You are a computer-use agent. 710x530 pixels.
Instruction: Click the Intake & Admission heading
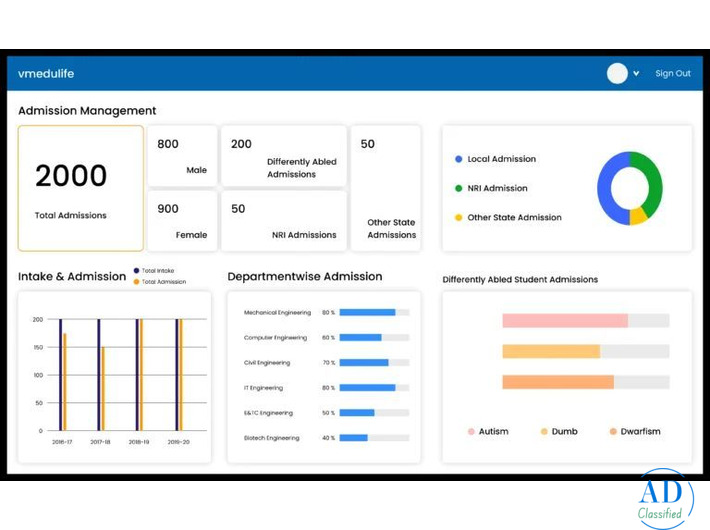pyautogui.click(x=72, y=276)
